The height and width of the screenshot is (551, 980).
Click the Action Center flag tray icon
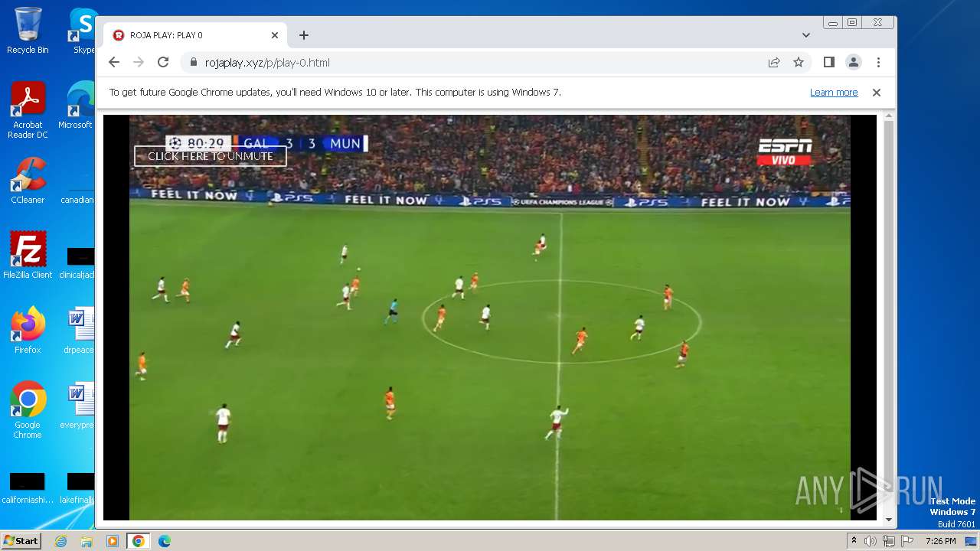906,541
